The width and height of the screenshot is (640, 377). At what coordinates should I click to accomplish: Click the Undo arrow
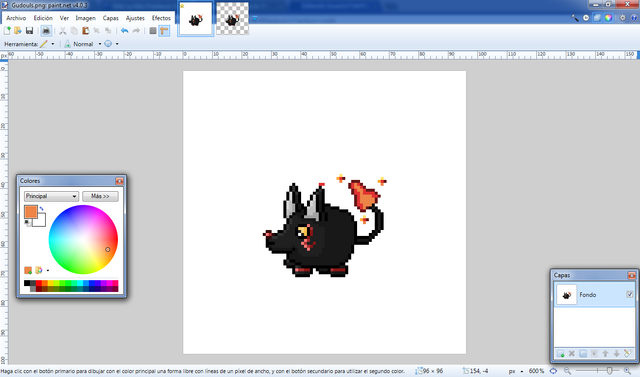pyautogui.click(x=124, y=31)
